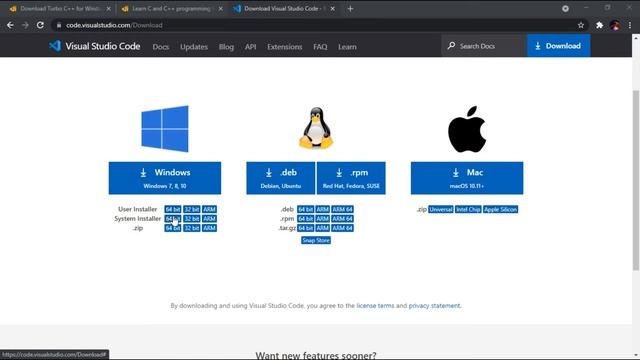Screen dimensions: 640x360
Task: Open the Updates page
Action: [194, 47]
